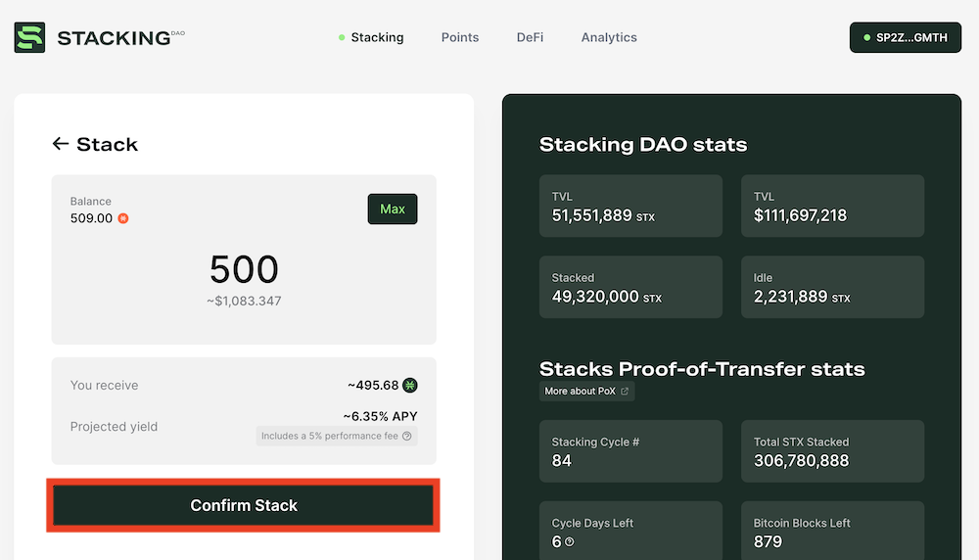The width and height of the screenshot is (979, 560).
Task: Click the Stacks Proof-of-Transfer stats heading
Action: tap(702, 369)
